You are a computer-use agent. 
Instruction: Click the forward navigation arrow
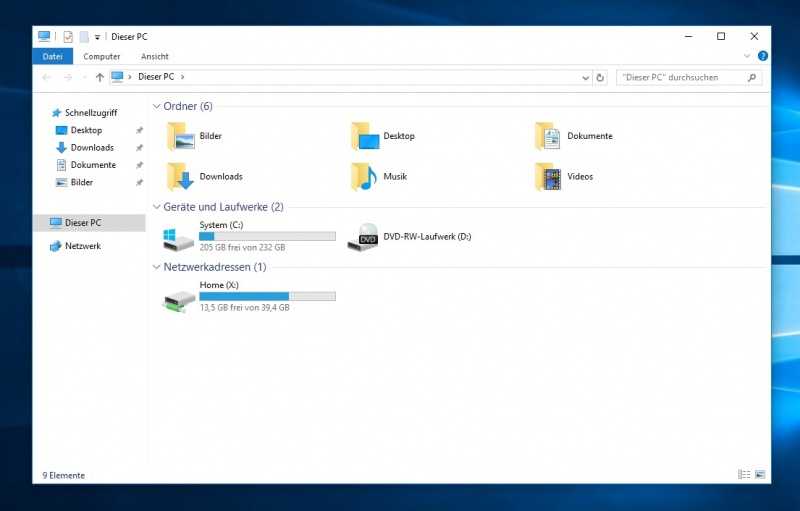click(67, 78)
